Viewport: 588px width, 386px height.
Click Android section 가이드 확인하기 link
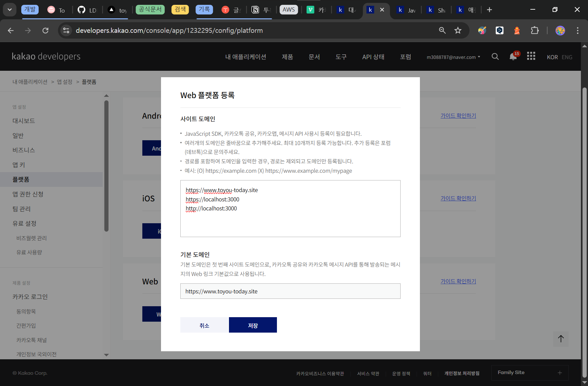click(x=458, y=116)
